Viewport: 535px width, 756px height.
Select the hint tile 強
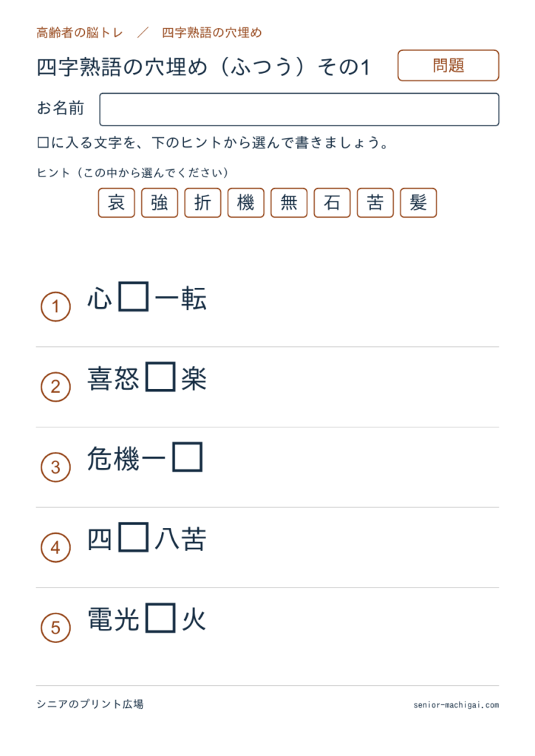click(160, 203)
